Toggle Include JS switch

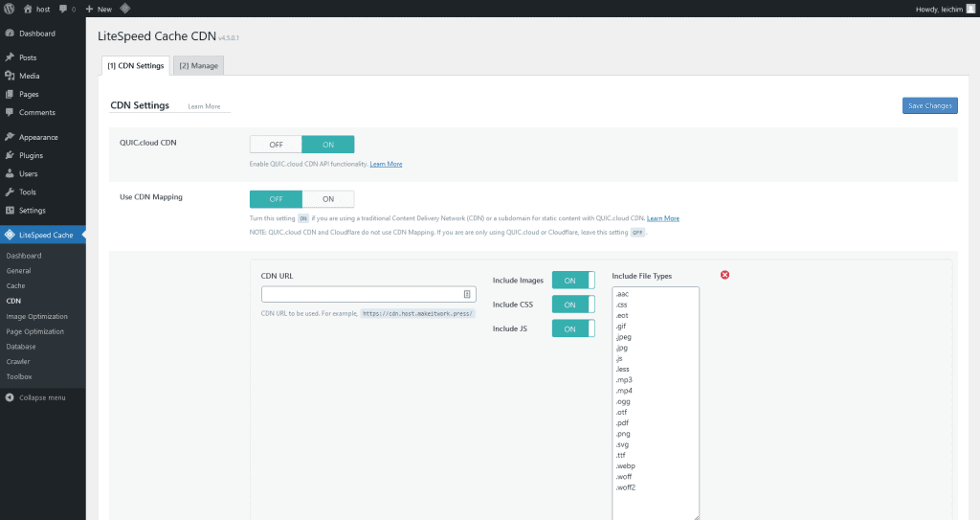573,328
